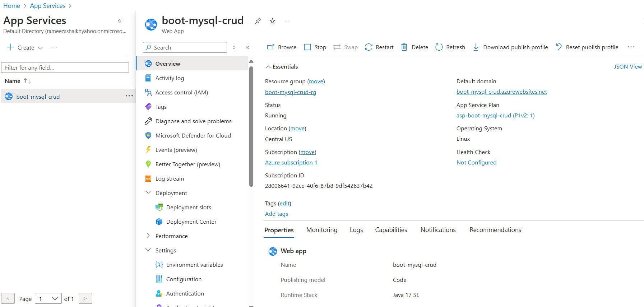Viewport: 644px width, 307px height.
Task: Delete the web app
Action: point(414,47)
